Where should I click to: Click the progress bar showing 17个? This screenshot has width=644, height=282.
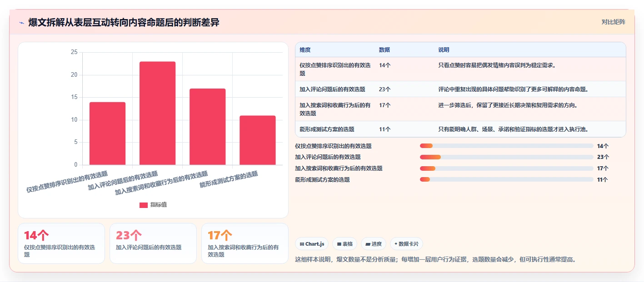(x=507, y=168)
